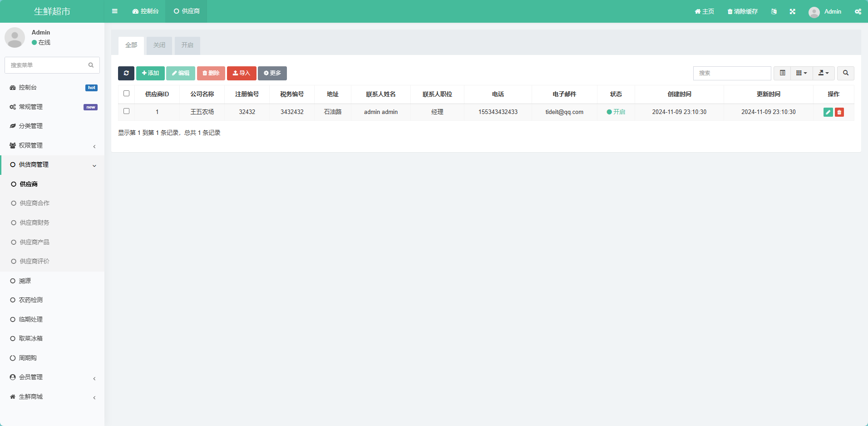Select the refresh icon above the table

click(x=126, y=73)
